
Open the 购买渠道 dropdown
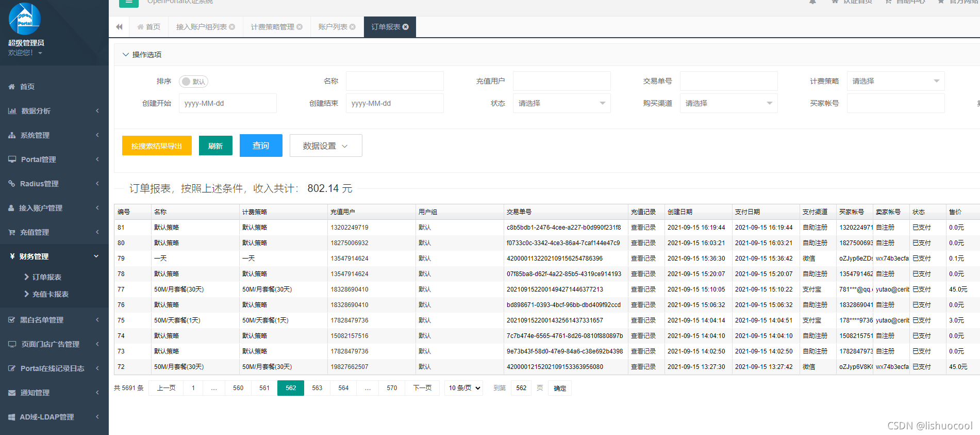[729, 103]
